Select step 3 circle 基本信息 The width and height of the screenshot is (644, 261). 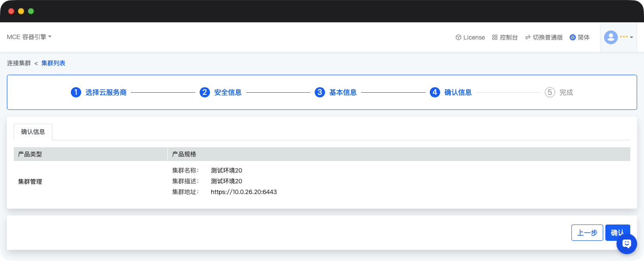(320, 92)
